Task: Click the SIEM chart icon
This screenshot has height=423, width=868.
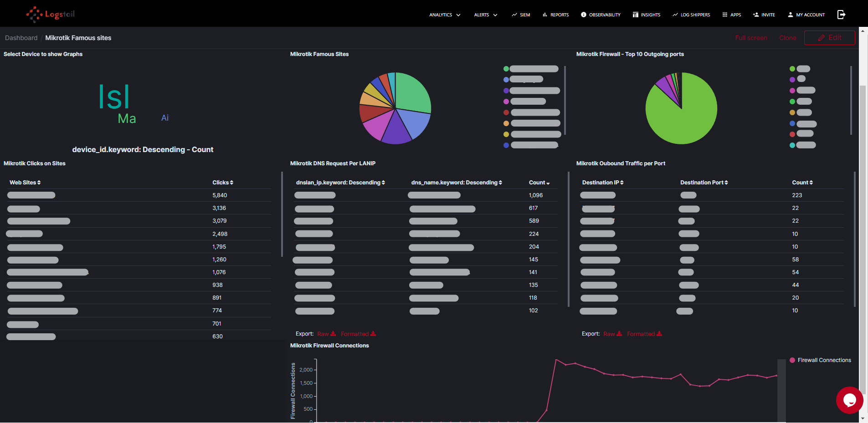Action: pos(514,15)
